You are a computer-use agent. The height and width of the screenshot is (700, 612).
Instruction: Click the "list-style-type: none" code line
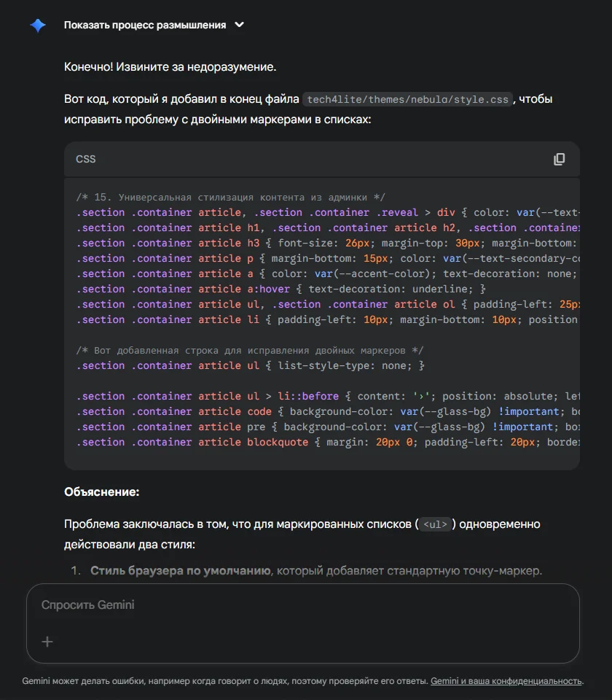tap(250, 365)
